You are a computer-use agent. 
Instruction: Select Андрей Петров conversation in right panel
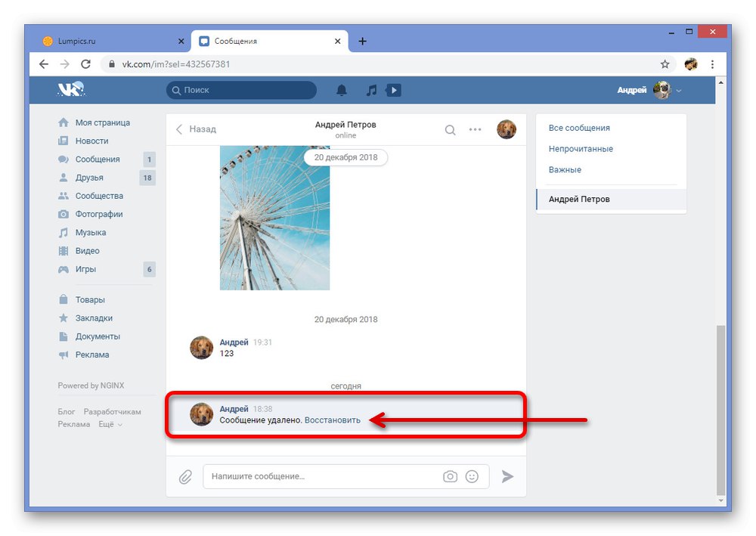[x=612, y=199]
